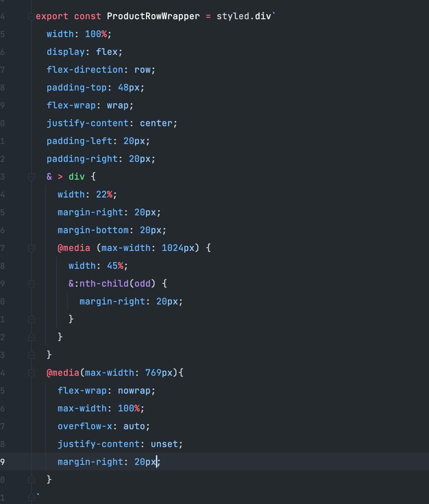Click the 'const' keyword

[87, 17]
